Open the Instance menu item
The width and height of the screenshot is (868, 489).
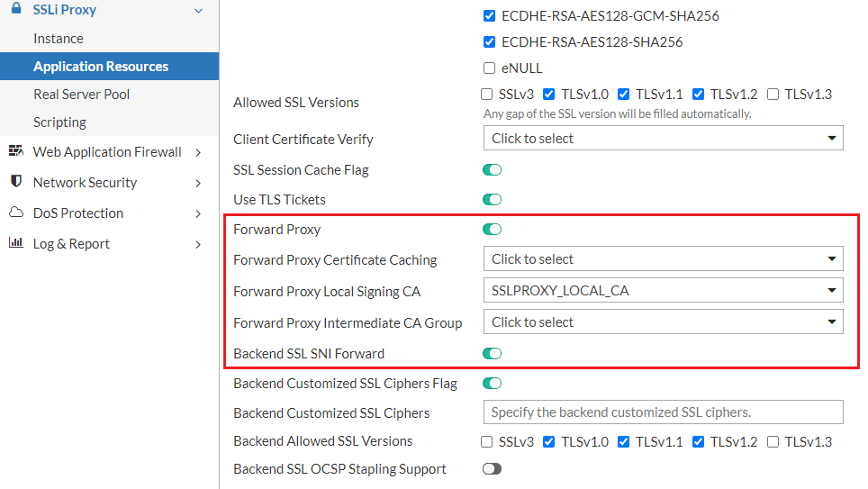(x=59, y=39)
